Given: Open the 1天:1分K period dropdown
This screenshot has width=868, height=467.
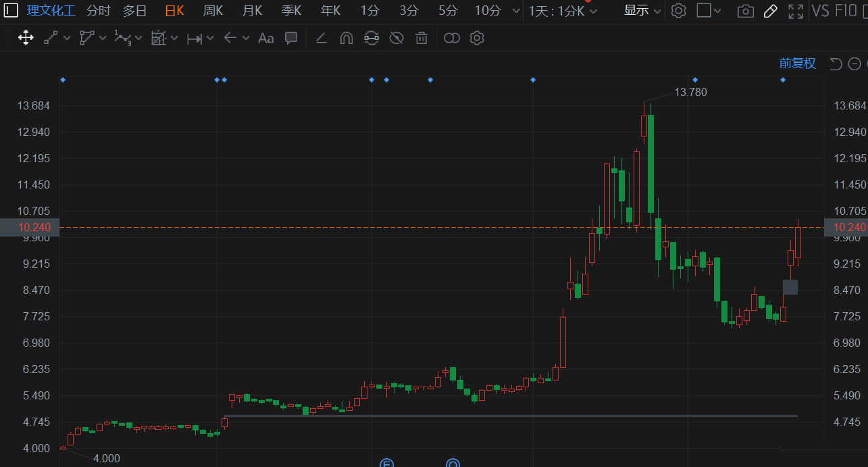Looking at the screenshot, I should [563, 11].
